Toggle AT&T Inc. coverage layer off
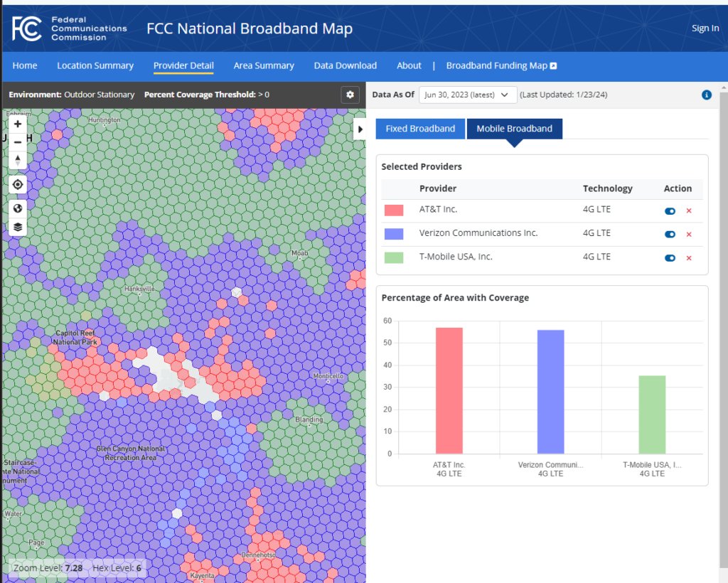728x583 pixels. tap(670, 211)
